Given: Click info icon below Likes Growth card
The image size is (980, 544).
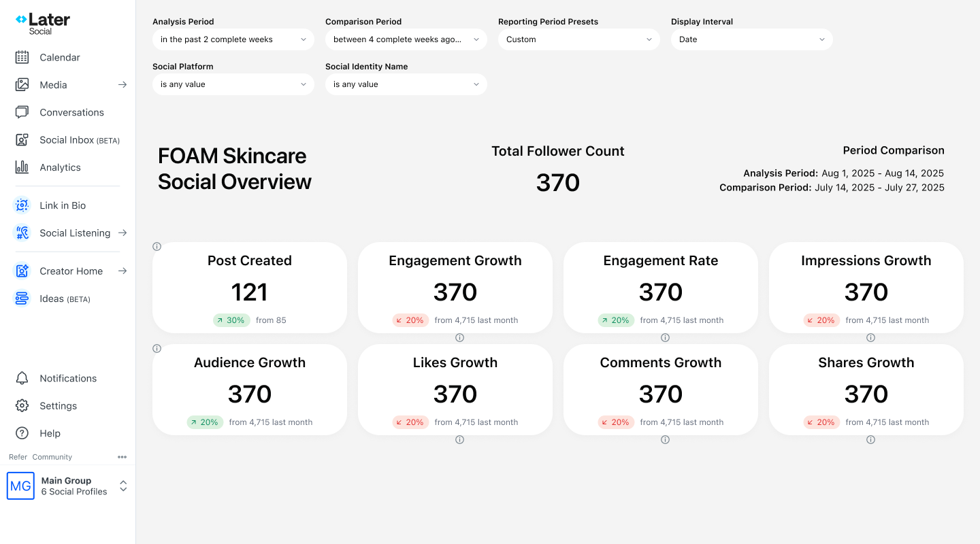Looking at the screenshot, I should [x=459, y=440].
